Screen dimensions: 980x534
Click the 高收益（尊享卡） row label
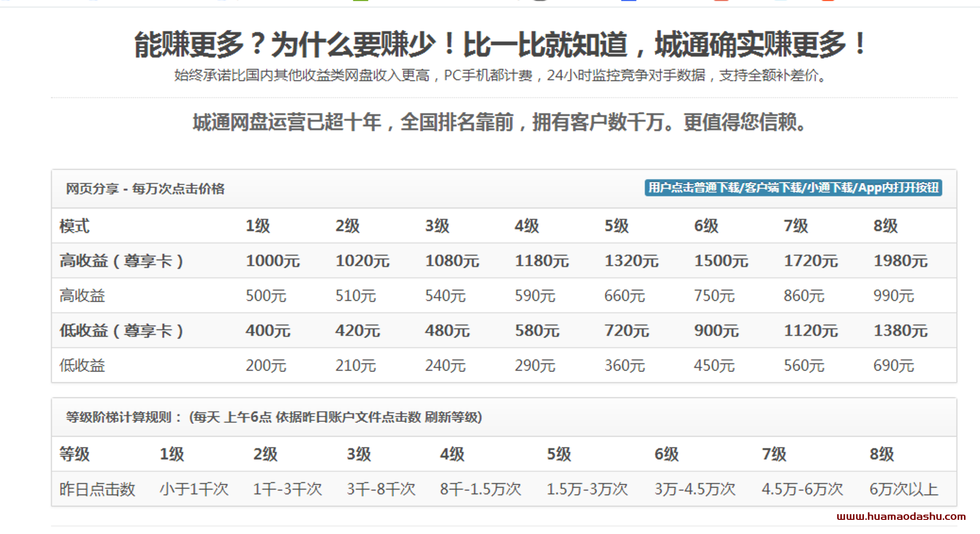coord(121,261)
